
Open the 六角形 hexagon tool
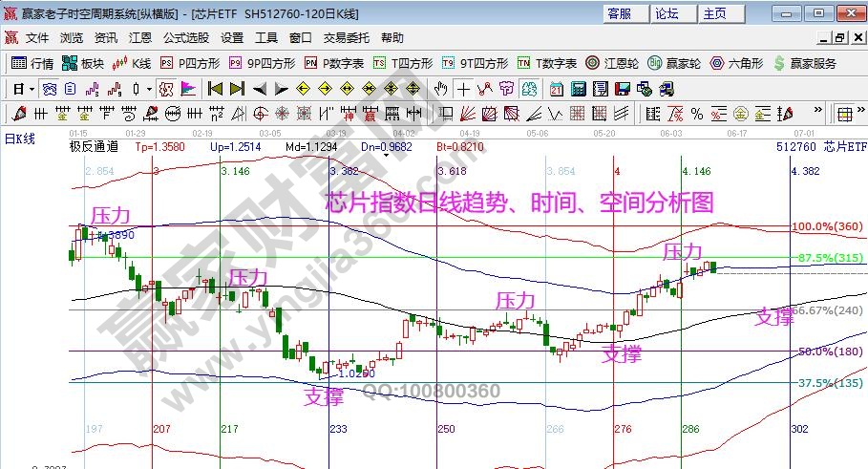735,63
